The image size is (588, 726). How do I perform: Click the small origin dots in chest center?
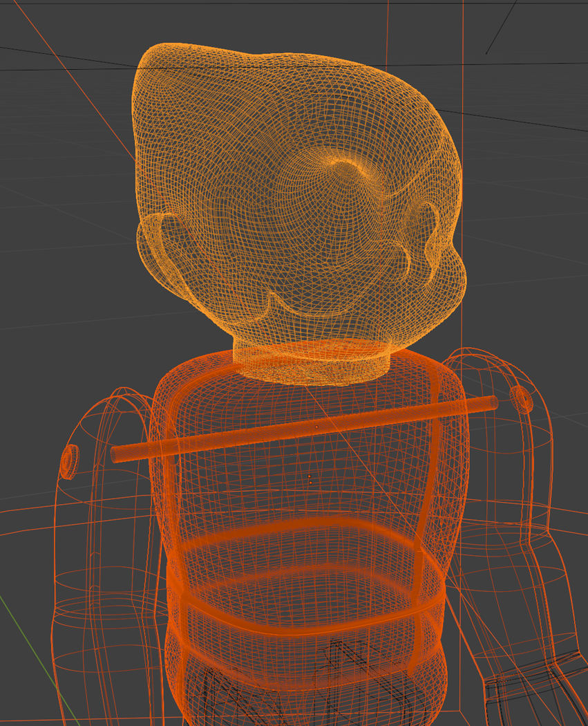point(310,478)
